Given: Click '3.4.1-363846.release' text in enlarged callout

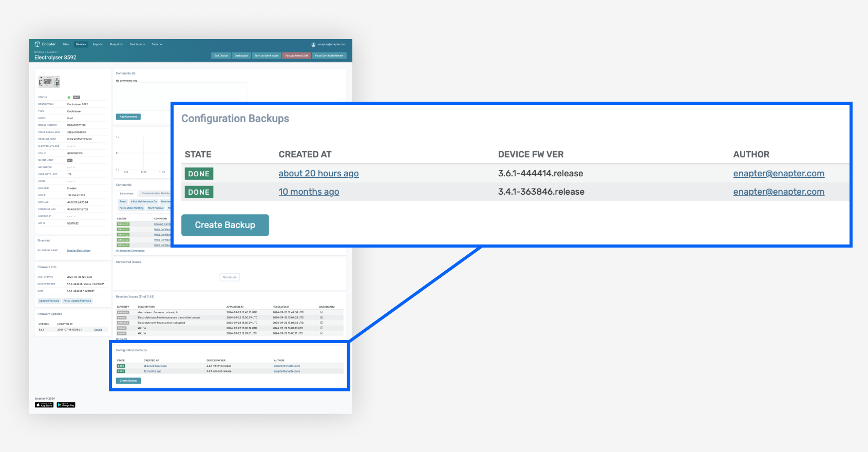Looking at the screenshot, I should [541, 192].
